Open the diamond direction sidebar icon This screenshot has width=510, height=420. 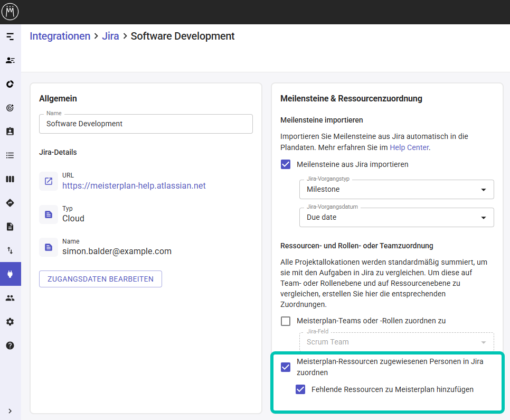[10, 203]
